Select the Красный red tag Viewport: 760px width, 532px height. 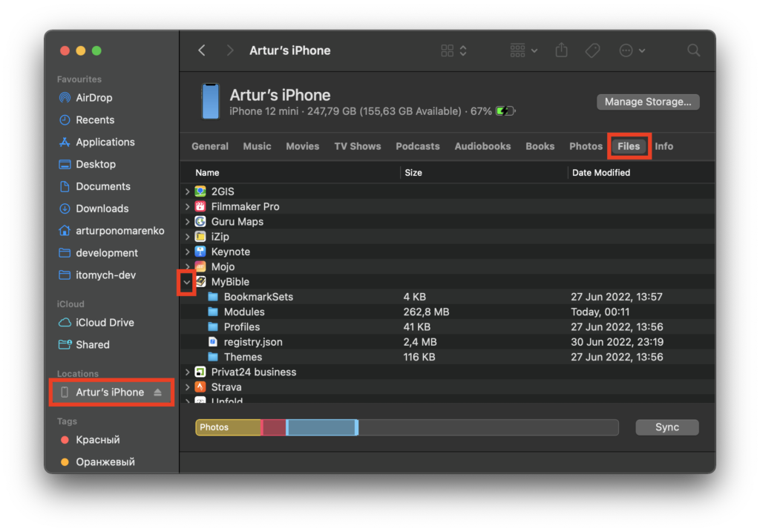click(x=97, y=440)
